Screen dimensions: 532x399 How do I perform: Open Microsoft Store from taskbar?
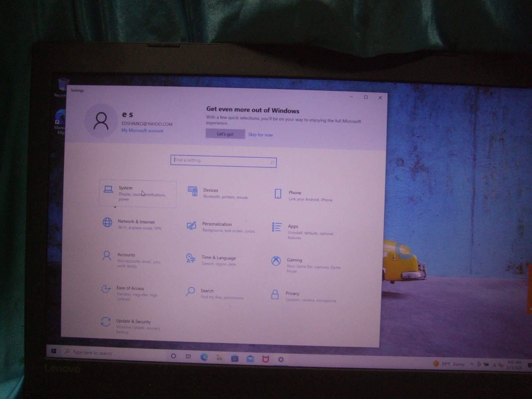point(235,358)
